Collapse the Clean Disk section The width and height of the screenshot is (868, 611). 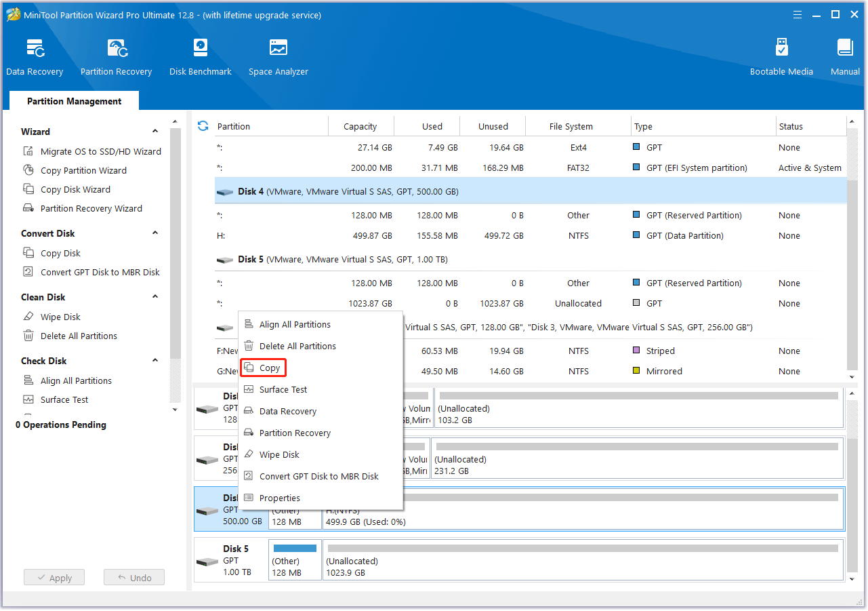[x=155, y=297]
